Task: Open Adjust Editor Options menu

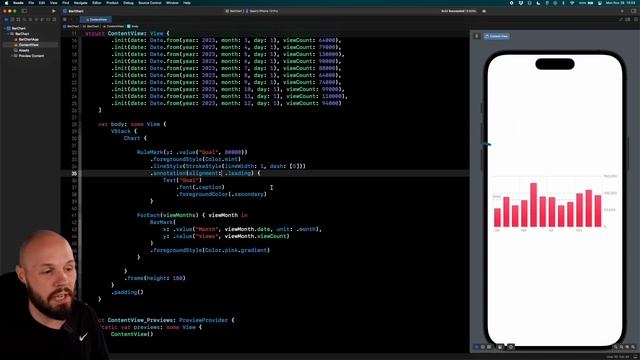Action: tap(627, 19)
